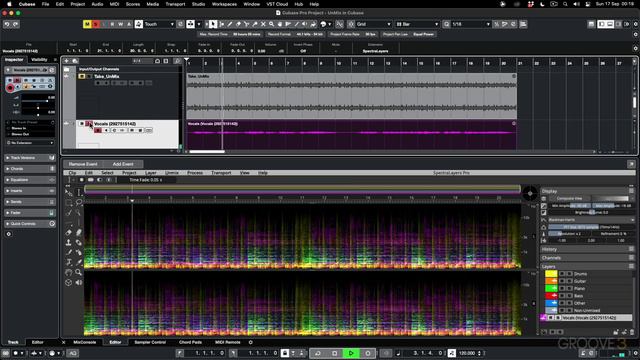This screenshot has width=640, height=360.
Task: Select the SpectraLayers rectangular selection tool
Action: pyautogui.click(x=69, y=202)
